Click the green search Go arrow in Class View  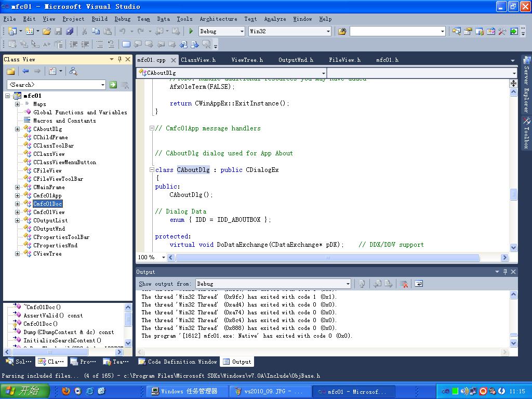coord(113,85)
